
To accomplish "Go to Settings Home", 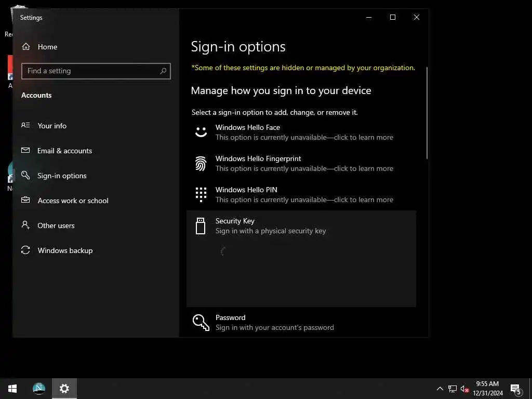I will [96, 47].
